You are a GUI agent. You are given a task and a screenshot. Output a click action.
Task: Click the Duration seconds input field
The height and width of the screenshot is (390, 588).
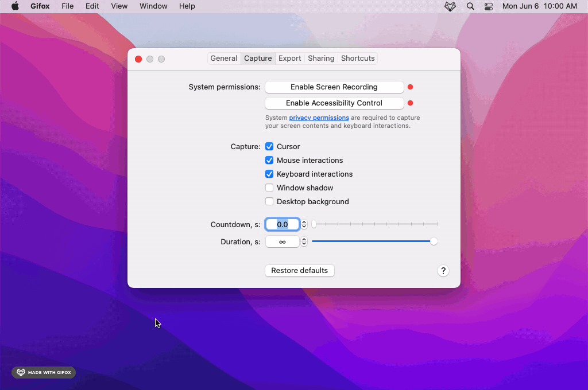pyautogui.click(x=283, y=241)
